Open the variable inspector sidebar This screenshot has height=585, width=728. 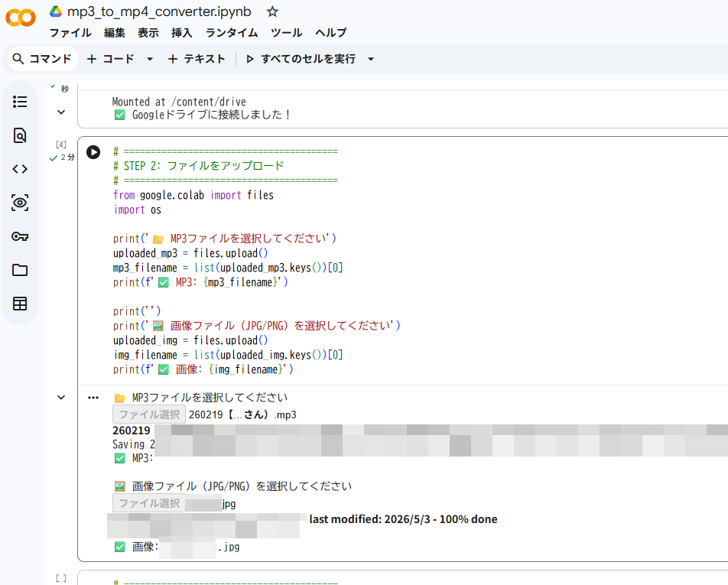20,203
